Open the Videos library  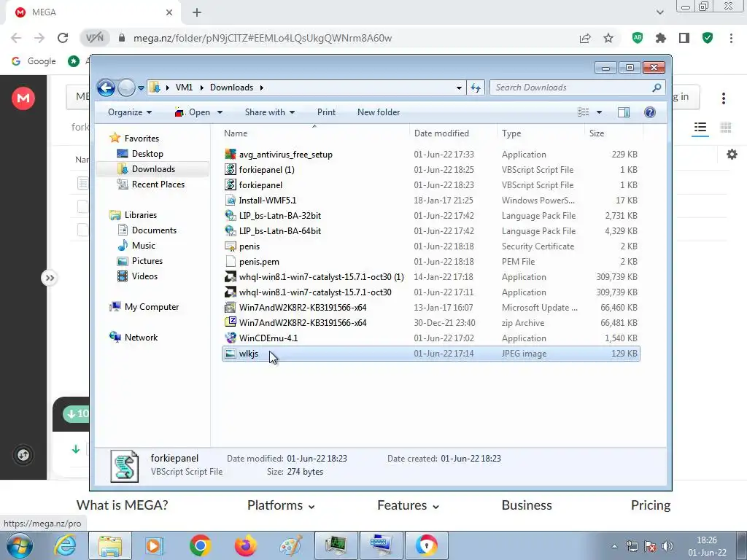click(x=144, y=276)
